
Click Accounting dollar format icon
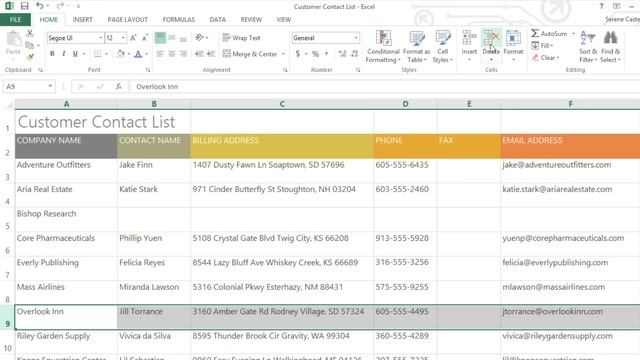pos(298,54)
